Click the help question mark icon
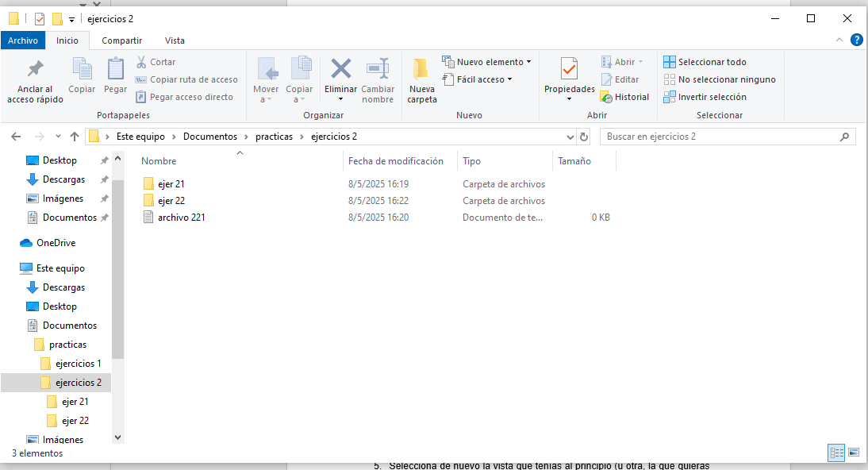Viewport: 868px width, 470px height. [x=856, y=40]
